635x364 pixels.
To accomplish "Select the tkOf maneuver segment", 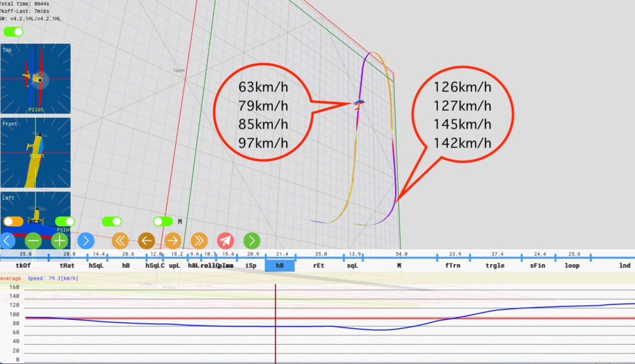I will (23, 265).
